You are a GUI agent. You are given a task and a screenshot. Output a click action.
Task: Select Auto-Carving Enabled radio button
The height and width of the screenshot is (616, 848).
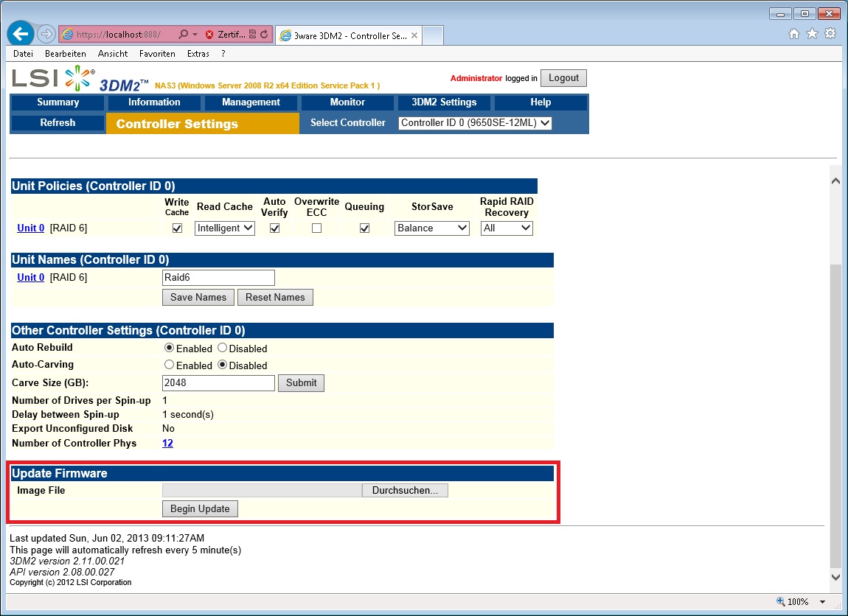[x=170, y=365]
